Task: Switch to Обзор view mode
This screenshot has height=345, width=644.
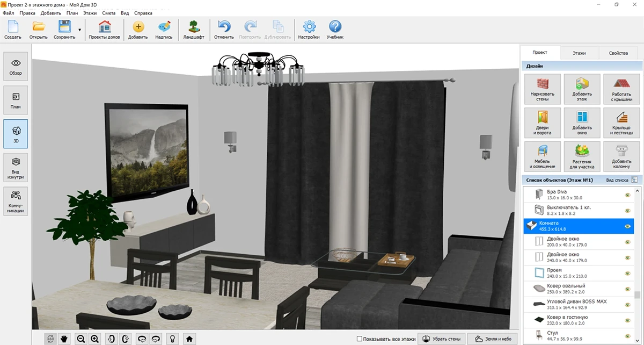Action: click(16, 67)
